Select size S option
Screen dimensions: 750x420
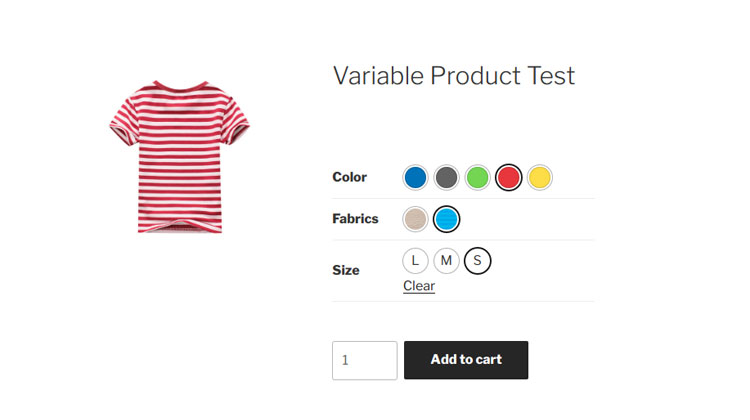click(478, 261)
